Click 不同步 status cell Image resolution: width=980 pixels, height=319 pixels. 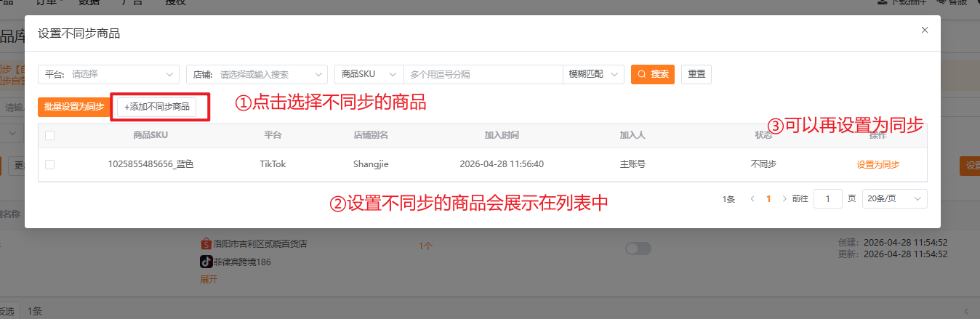pos(763,164)
